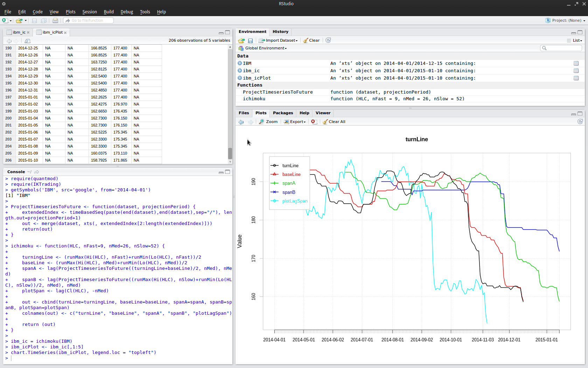588x368 pixels.
Task: Switch to the Packages tab
Action: [x=283, y=113]
